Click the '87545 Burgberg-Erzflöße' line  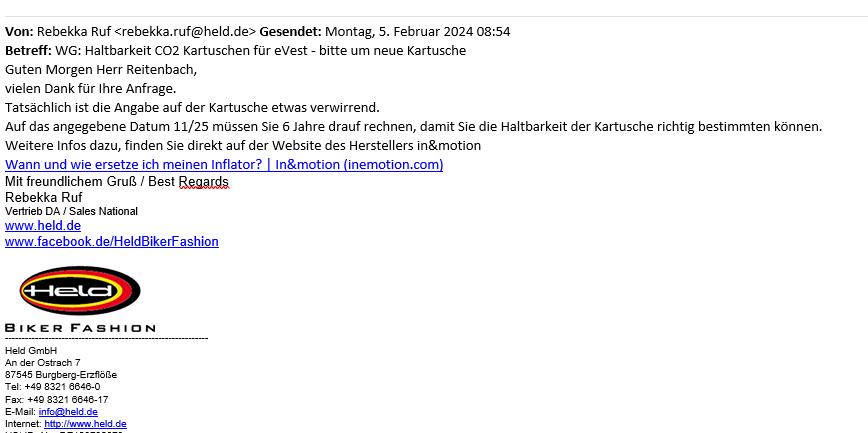point(61,375)
